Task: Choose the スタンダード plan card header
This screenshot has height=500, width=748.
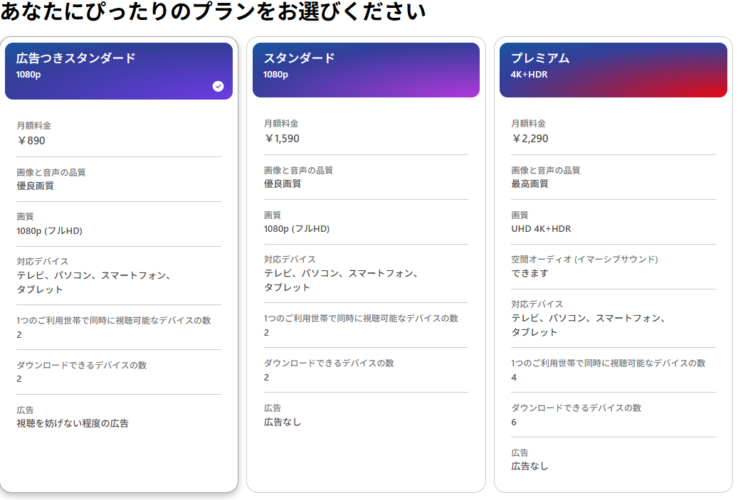Action: click(365, 68)
